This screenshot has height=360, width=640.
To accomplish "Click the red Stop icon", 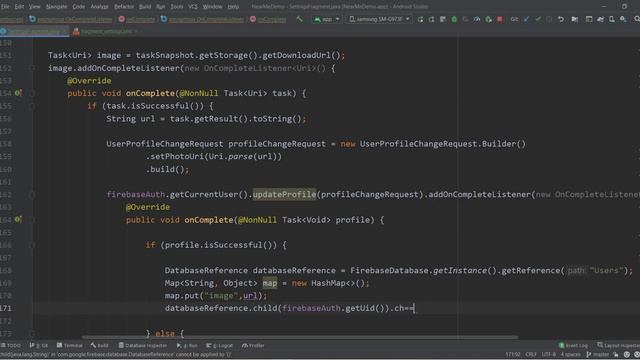I will pyautogui.click(x=500, y=19).
